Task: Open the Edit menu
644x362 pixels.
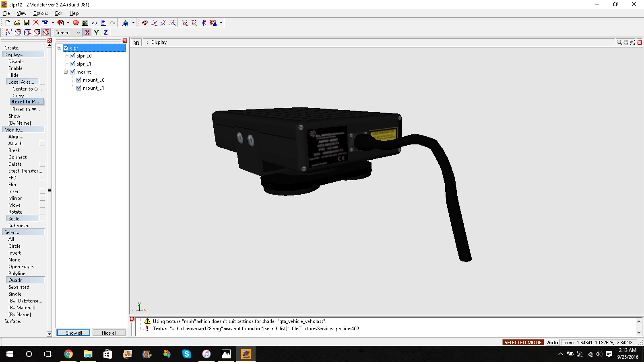Action: [59, 13]
